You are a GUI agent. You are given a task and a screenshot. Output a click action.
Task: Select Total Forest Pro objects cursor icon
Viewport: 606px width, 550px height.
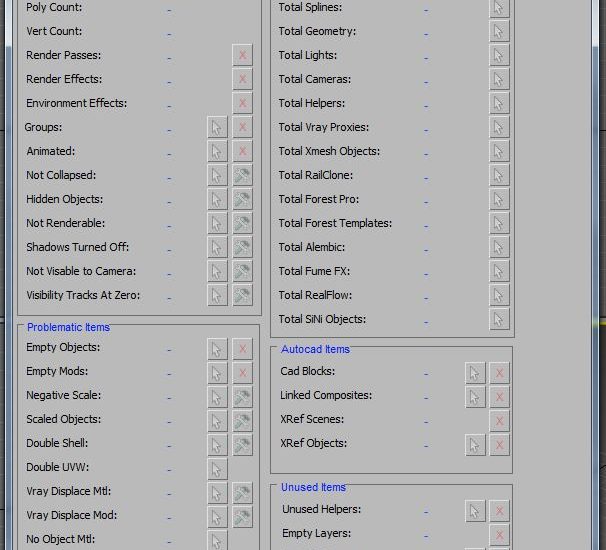[x=499, y=200]
